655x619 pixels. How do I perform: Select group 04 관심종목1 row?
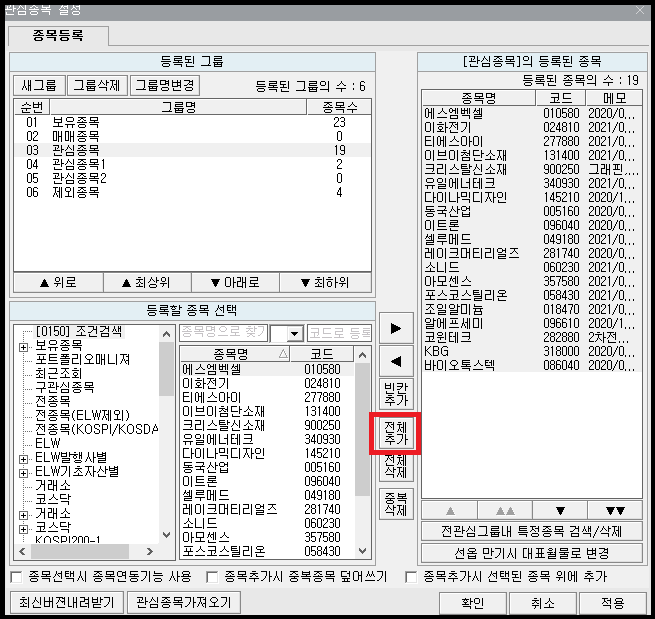coord(192,165)
